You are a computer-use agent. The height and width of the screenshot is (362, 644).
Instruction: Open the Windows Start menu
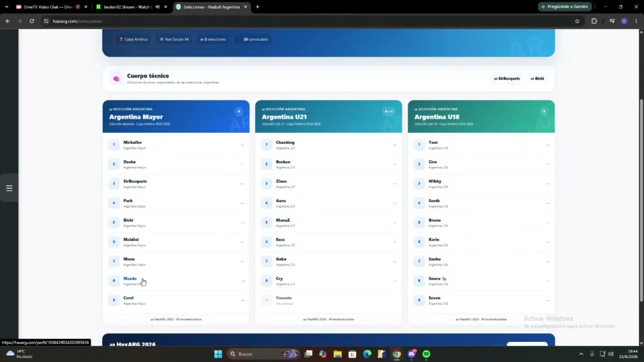(218, 354)
